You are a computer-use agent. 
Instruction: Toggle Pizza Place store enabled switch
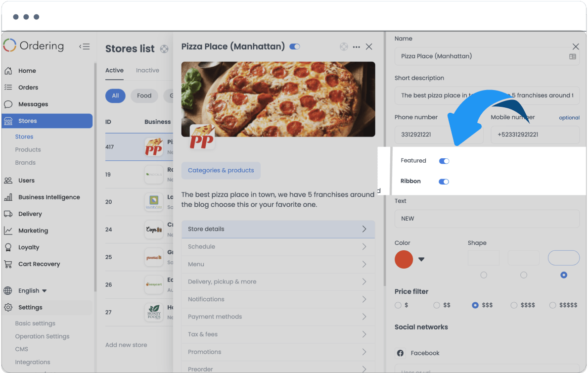click(x=295, y=47)
